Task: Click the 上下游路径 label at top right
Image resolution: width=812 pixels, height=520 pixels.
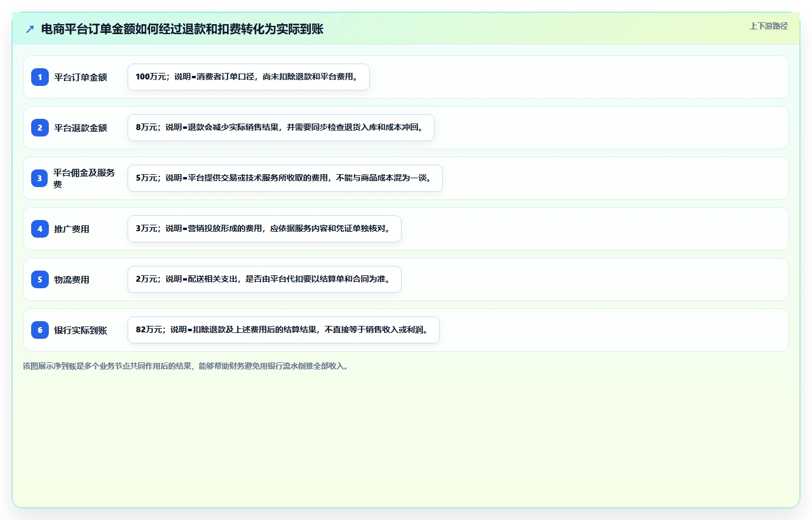Action: [x=768, y=26]
